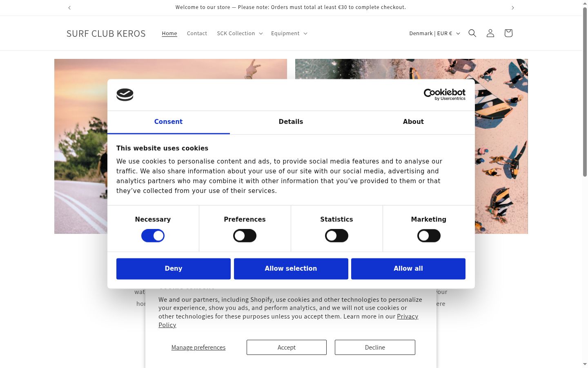Click the Allow all button
Image resolution: width=588 pixels, height=368 pixels.
[x=408, y=269]
